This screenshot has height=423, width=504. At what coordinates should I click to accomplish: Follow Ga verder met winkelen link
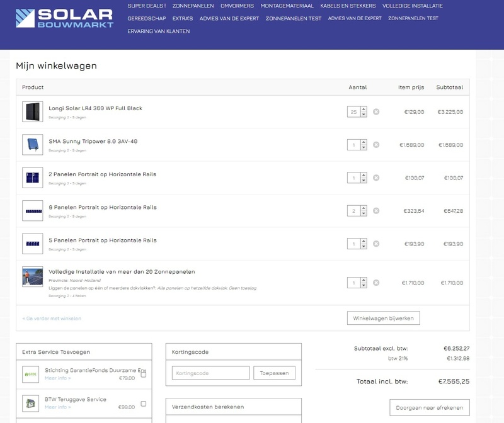point(52,319)
